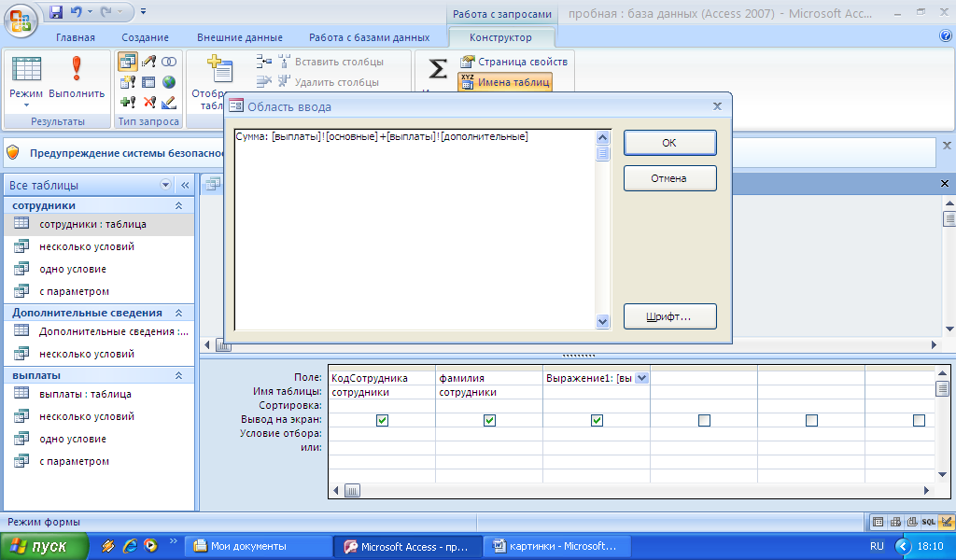Click the Insert Rows ribbon icon
Image resolution: width=956 pixels, height=560 pixels.
pyautogui.click(x=263, y=62)
